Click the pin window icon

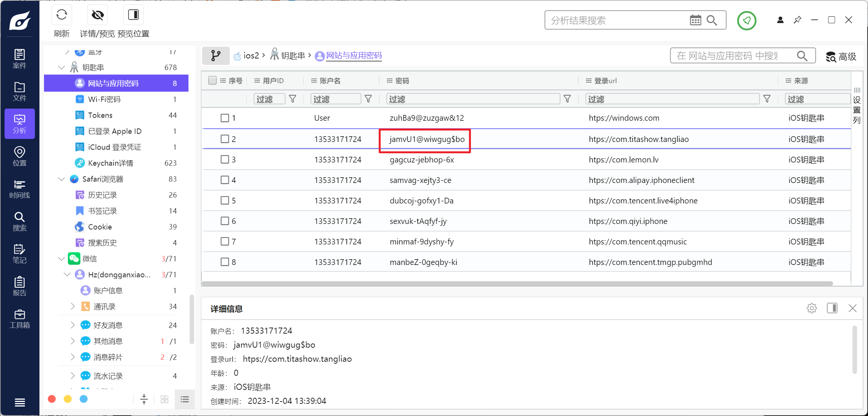pyautogui.click(x=797, y=20)
